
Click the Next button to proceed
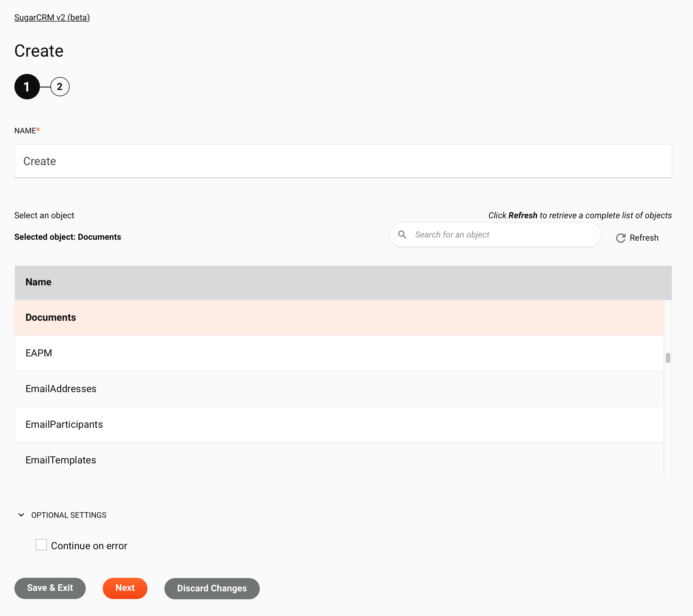click(x=125, y=588)
